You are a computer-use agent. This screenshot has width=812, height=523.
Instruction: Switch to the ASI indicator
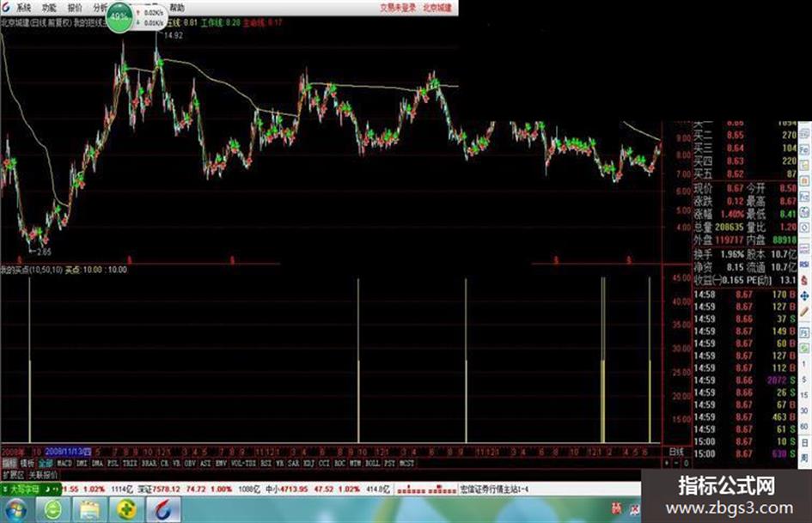[204, 463]
